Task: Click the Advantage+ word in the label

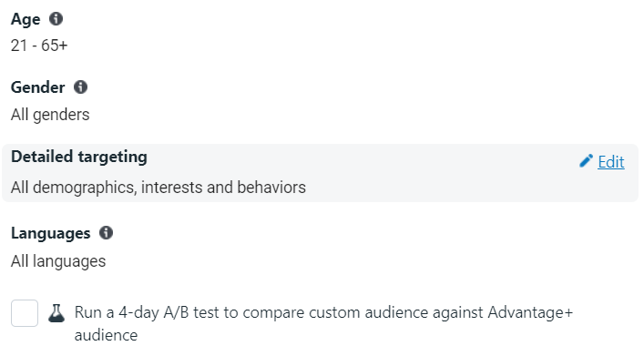Action: pos(530,312)
